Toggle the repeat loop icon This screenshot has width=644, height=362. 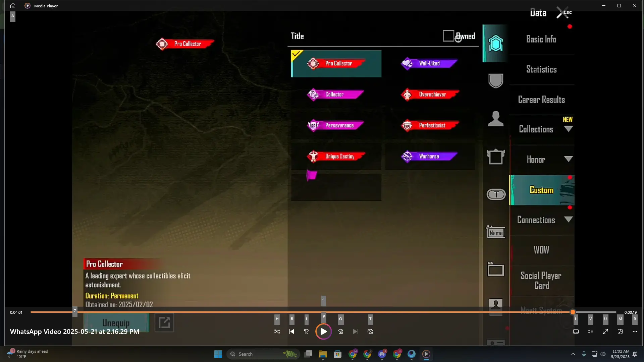coord(370,331)
